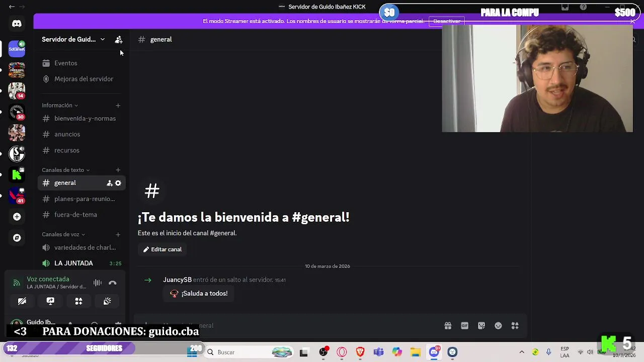Create channel in Canales de texto
This screenshot has width=644, height=362.
tap(118, 170)
